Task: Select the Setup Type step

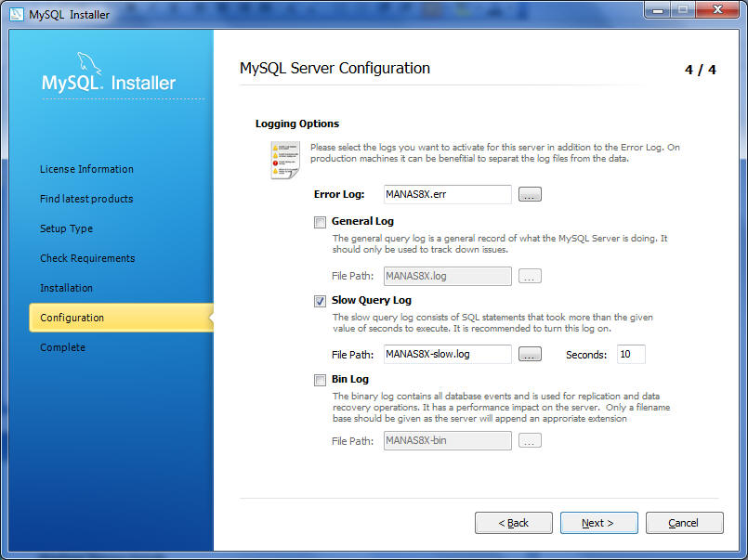Action: 66,228
